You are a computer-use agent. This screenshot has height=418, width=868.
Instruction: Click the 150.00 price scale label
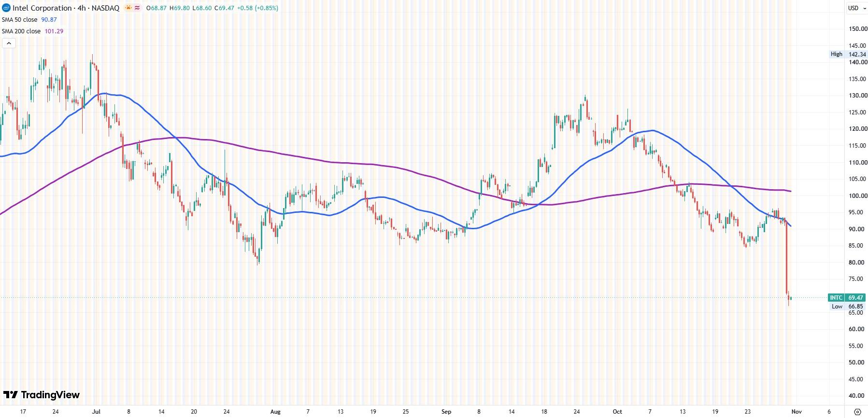pos(858,29)
